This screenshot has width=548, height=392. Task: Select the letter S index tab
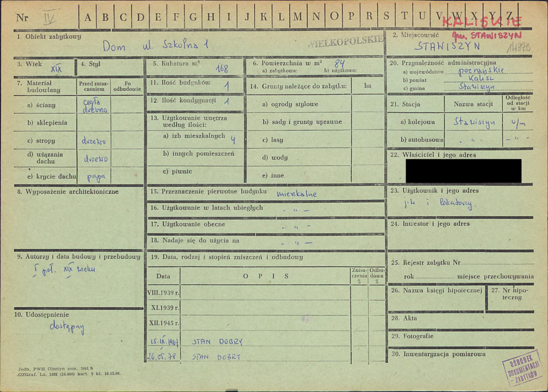coord(386,16)
